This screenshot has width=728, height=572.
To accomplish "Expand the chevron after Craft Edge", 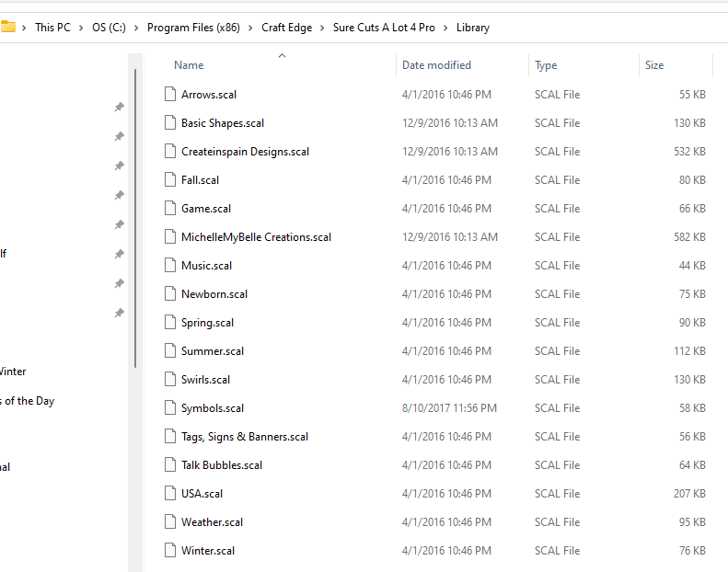I will click(322, 28).
